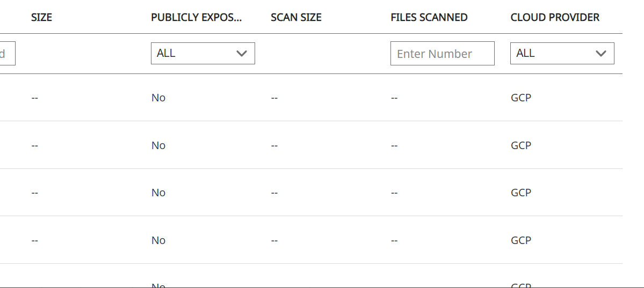Select the GCP cell in the second row
The height and width of the screenshot is (288, 644).
coord(520,145)
